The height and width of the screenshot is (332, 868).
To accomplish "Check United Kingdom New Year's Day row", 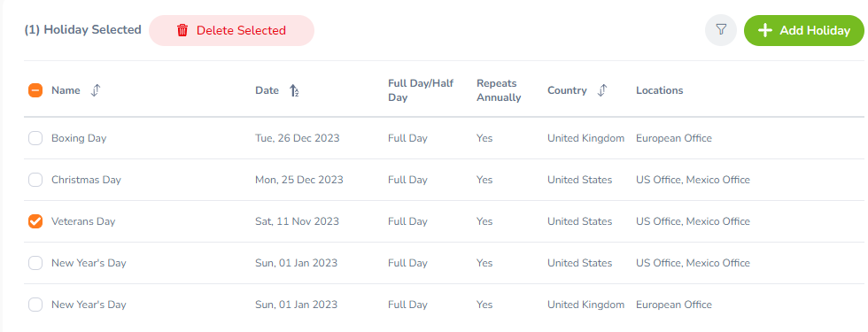I will pyautogui.click(x=35, y=305).
